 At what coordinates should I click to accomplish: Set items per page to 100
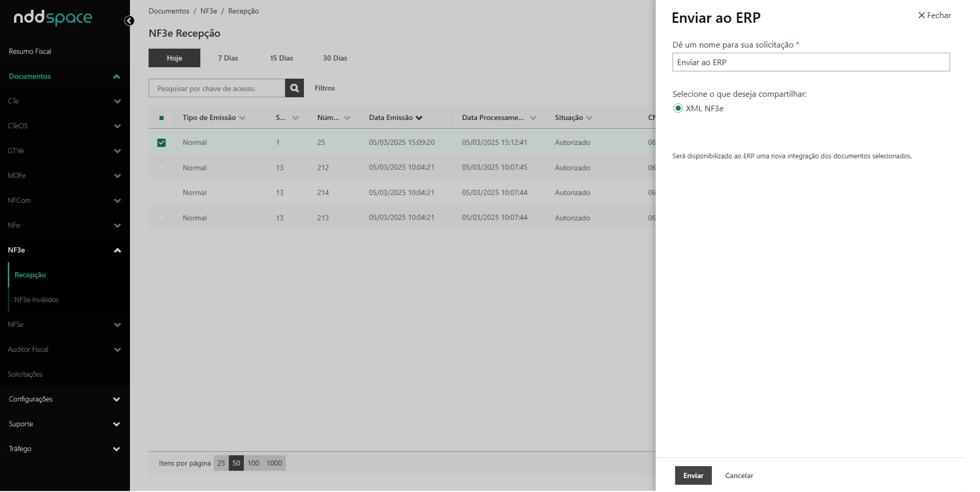tap(253, 463)
